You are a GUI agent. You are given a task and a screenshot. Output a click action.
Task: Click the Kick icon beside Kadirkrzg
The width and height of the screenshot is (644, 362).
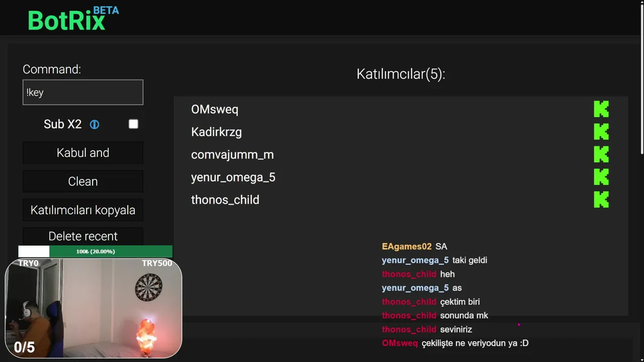[x=601, y=132]
